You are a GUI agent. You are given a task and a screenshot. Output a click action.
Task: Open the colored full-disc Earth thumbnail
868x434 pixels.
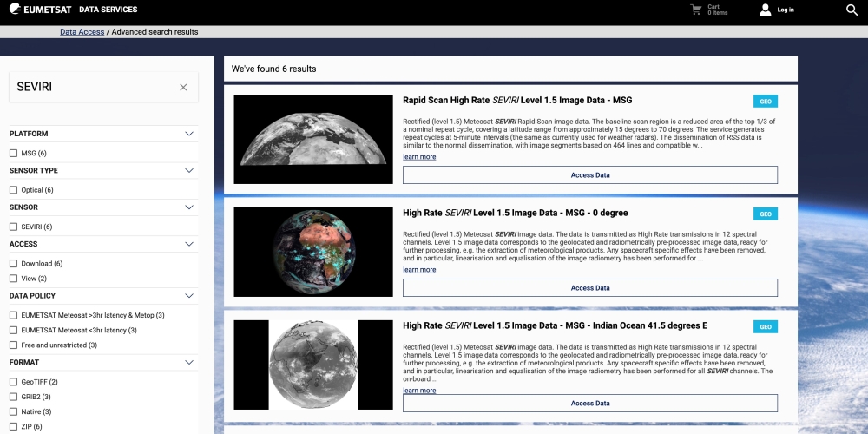coord(313,252)
